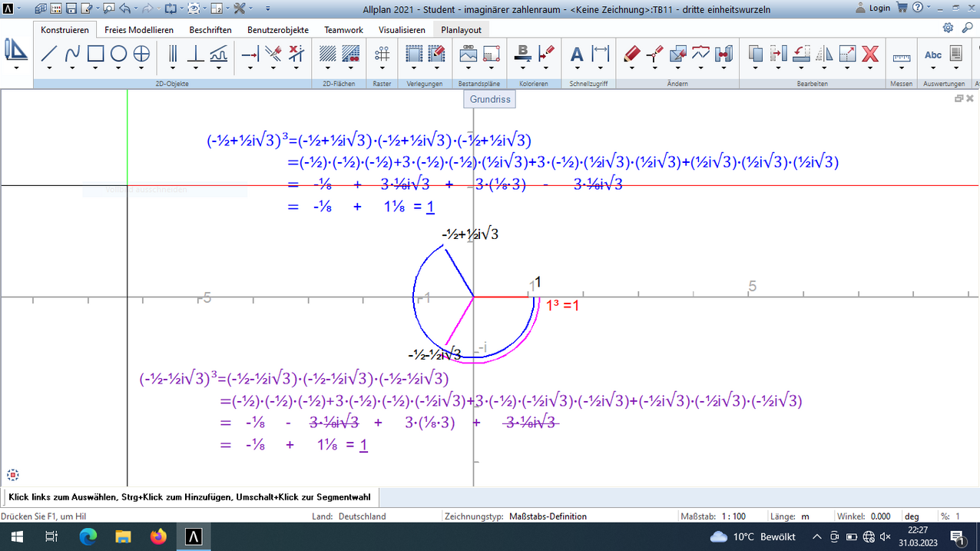Image resolution: width=980 pixels, height=551 pixels.
Task: Open File Explorer from the taskbar
Action: point(123,536)
